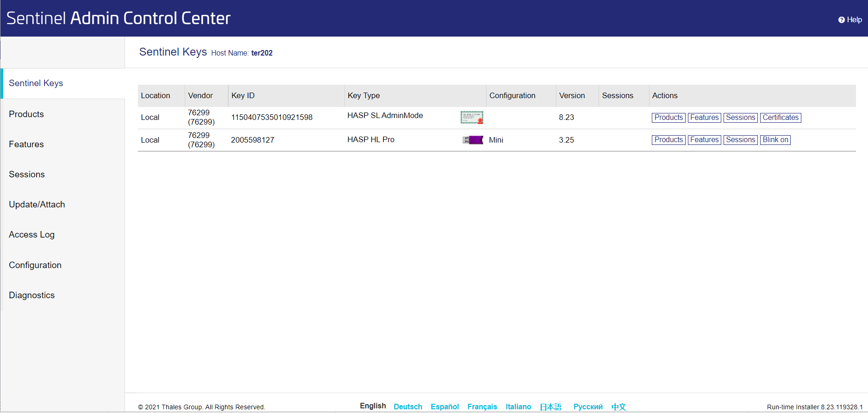Switch language to Español

pos(445,407)
